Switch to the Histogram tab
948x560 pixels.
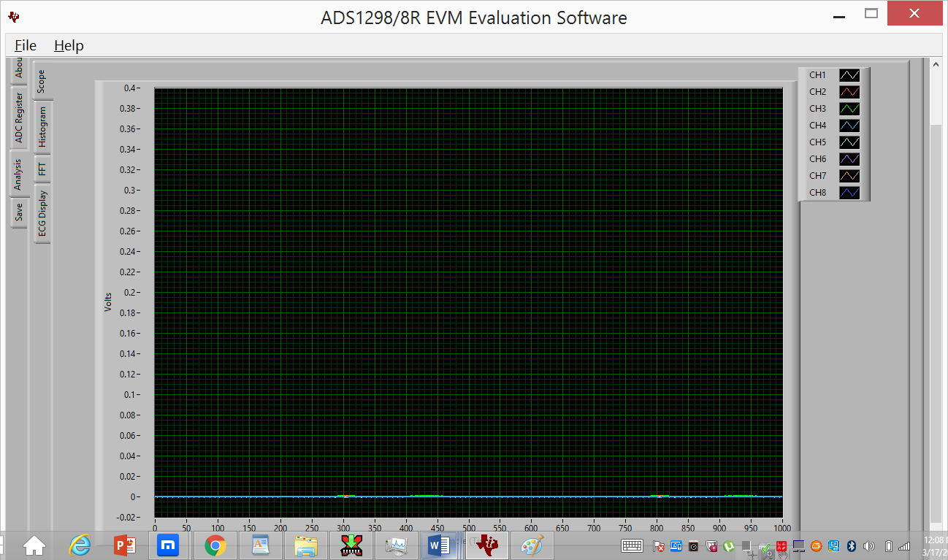(x=42, y=125)
